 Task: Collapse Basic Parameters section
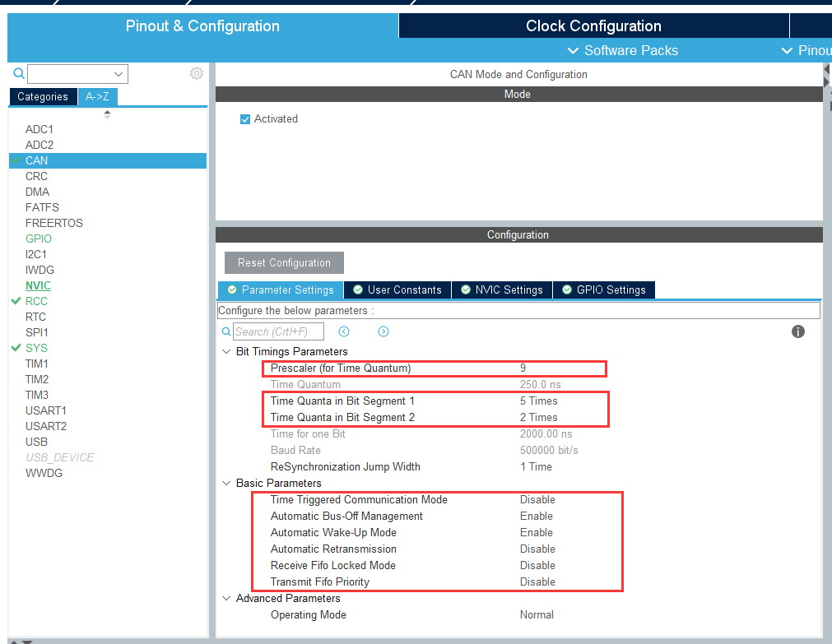(x=226, y=484)
